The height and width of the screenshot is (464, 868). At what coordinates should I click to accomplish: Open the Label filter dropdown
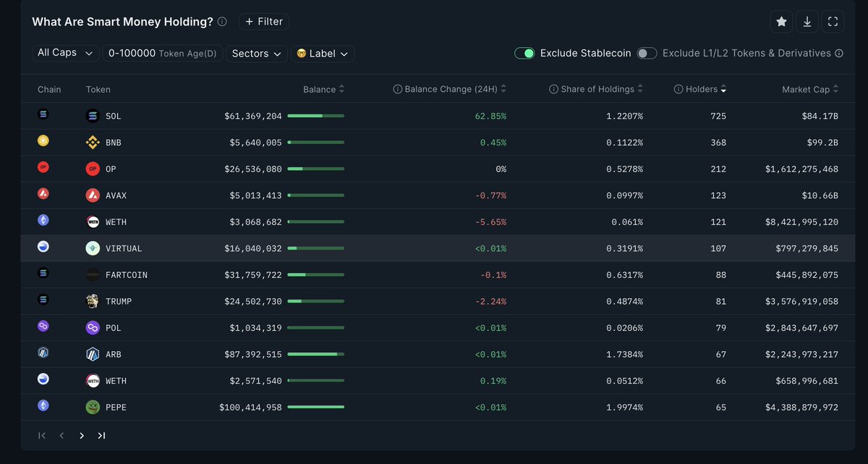(x=323, y=53)
